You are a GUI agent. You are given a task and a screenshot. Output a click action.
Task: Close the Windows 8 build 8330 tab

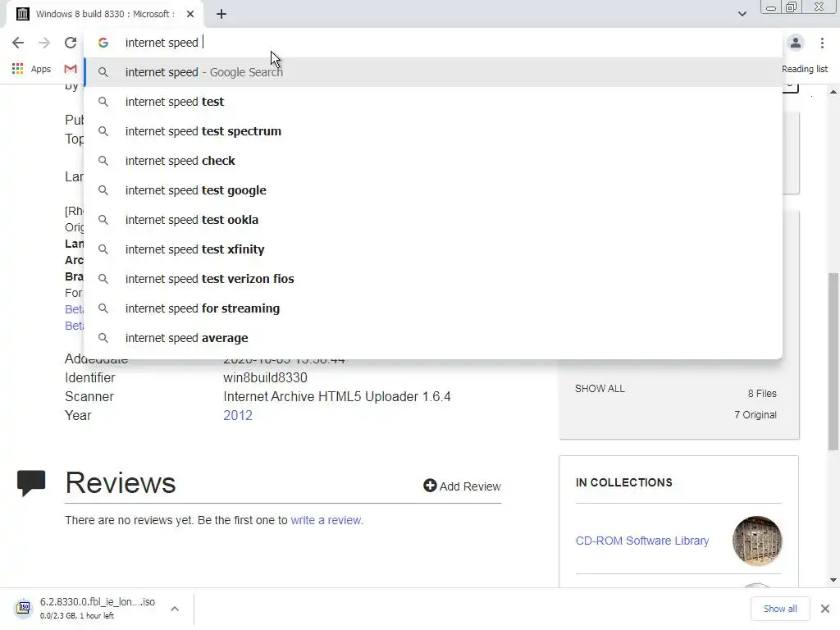[190, 14]
